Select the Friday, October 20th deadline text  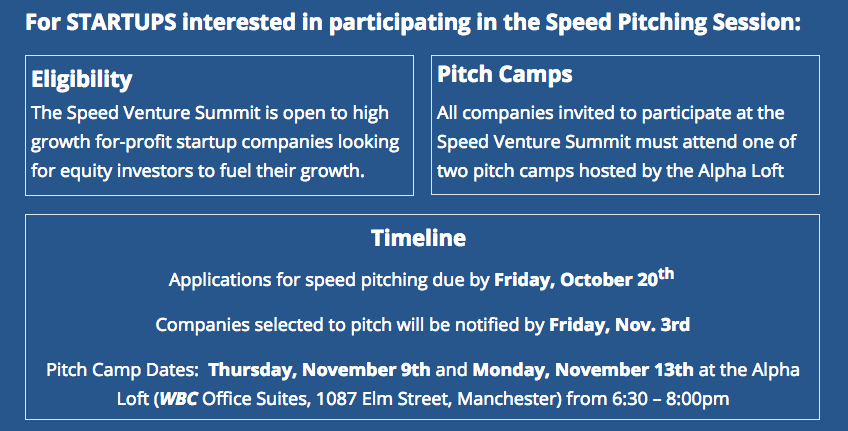coord(584,279)
